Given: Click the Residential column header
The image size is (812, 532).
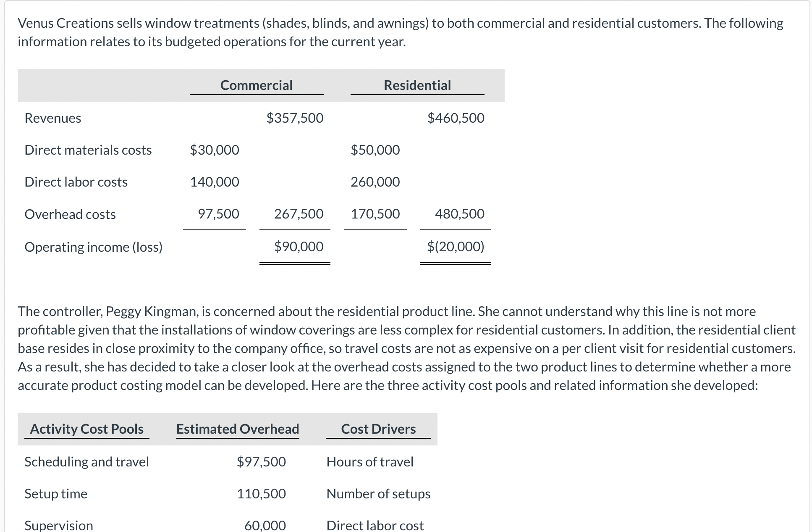Looking at the screenshot, I should pyautogui.click(x=417, y=85).
